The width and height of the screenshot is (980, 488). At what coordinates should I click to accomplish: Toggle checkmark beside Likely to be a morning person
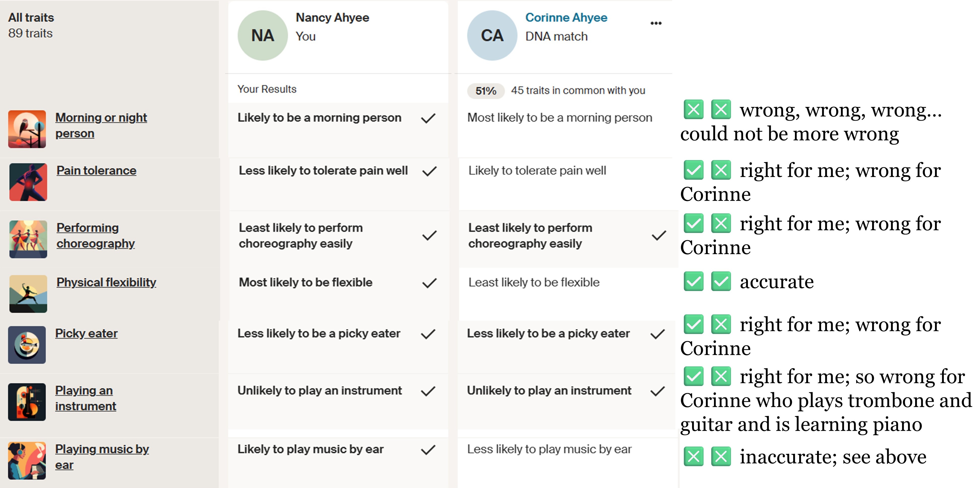point(428,118)
